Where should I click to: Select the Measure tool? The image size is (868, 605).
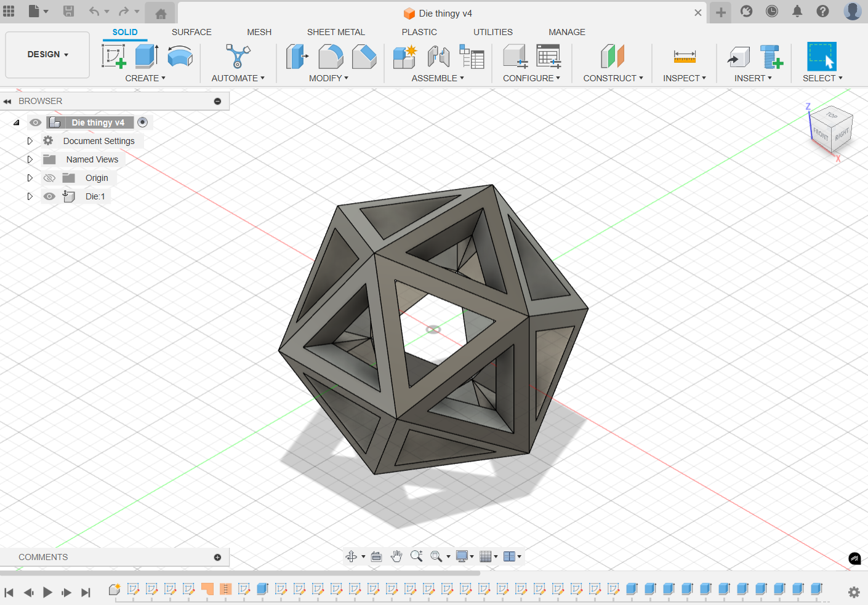tap(685, 57)
